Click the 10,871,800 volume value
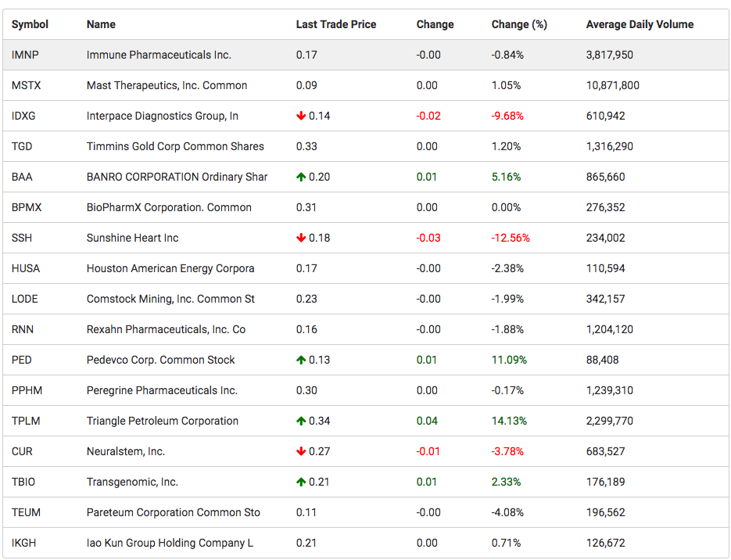The width and height of the screenshot is (731, 560). 613,85
